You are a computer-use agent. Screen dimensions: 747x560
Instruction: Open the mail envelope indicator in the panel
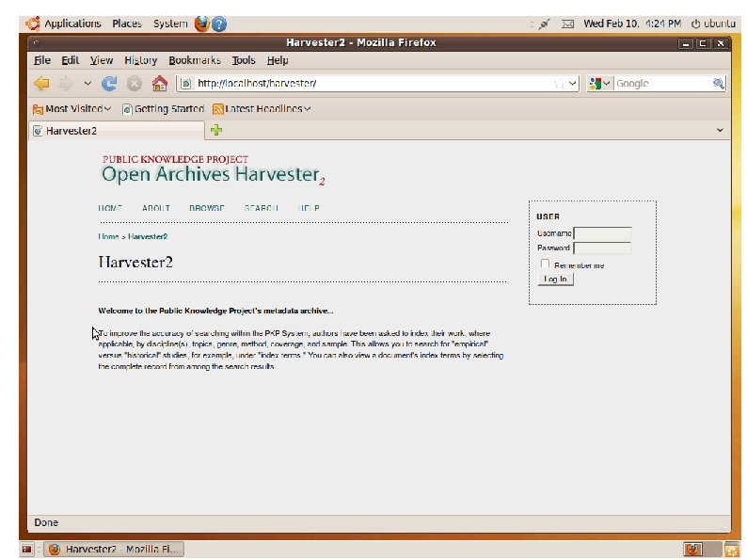coord(567,24)
